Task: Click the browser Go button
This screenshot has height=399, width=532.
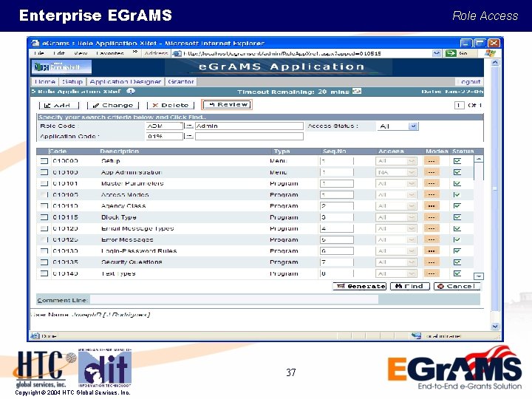Action: (x=457, y=53)
